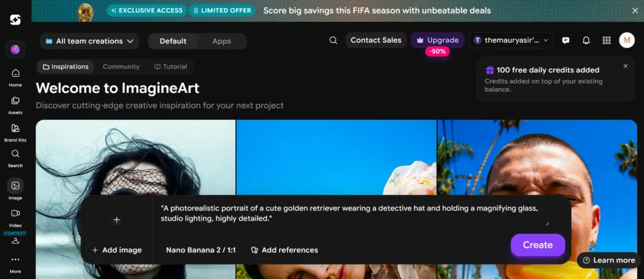The height and width of the screenshot is (279, 644).
Task: Click the plus upload box in prompt panel
Action: 116,219
